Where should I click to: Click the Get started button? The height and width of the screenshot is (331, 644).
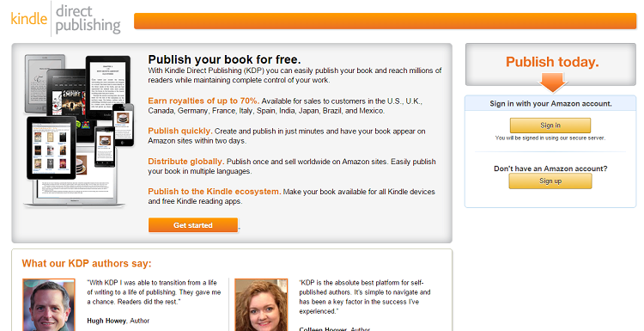coord(193,225)
